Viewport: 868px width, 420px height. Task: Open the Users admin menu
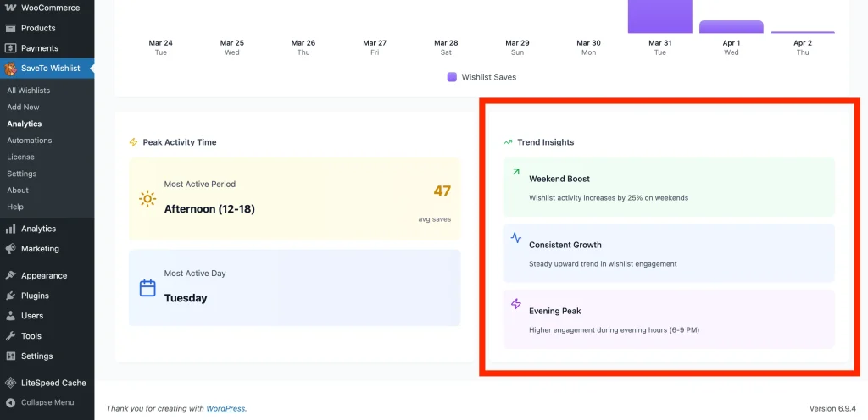click(x=32, y=316)
